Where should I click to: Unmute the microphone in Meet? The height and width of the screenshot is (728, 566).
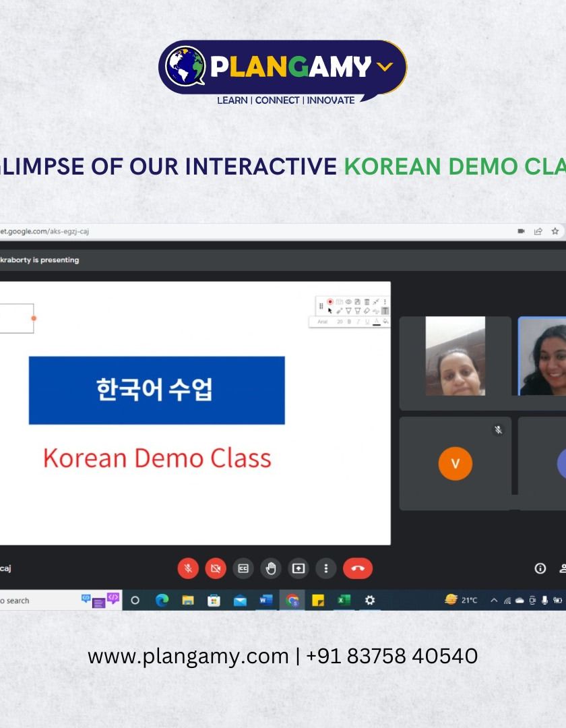188,568
